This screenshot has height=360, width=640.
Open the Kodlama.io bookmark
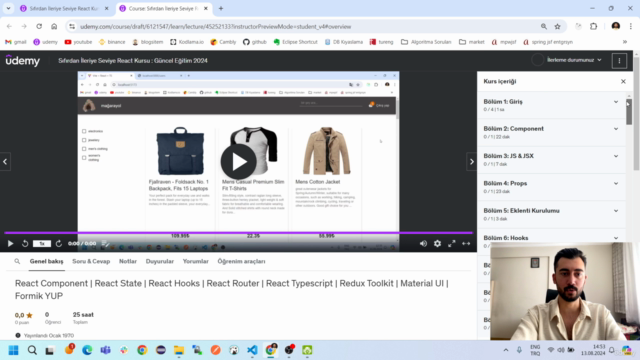[x=187, y=42]
